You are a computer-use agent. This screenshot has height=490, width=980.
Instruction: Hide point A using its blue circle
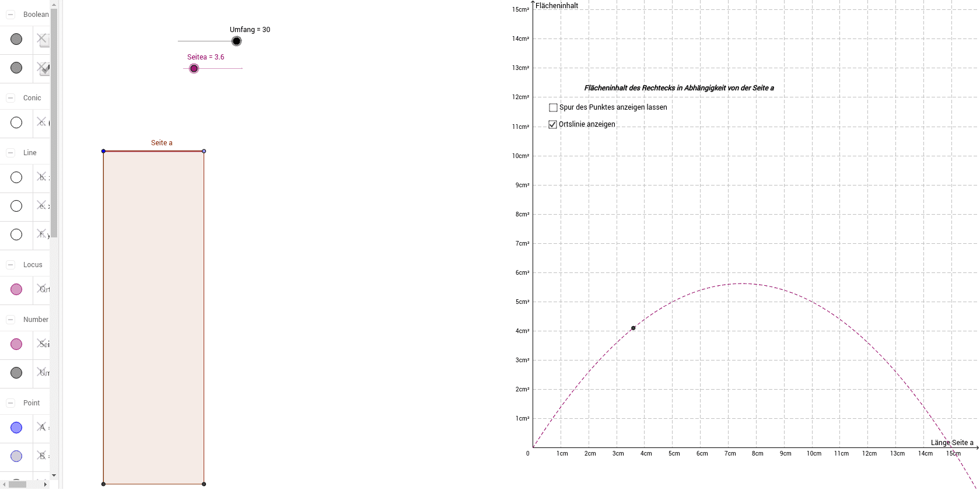coord(16,428)
